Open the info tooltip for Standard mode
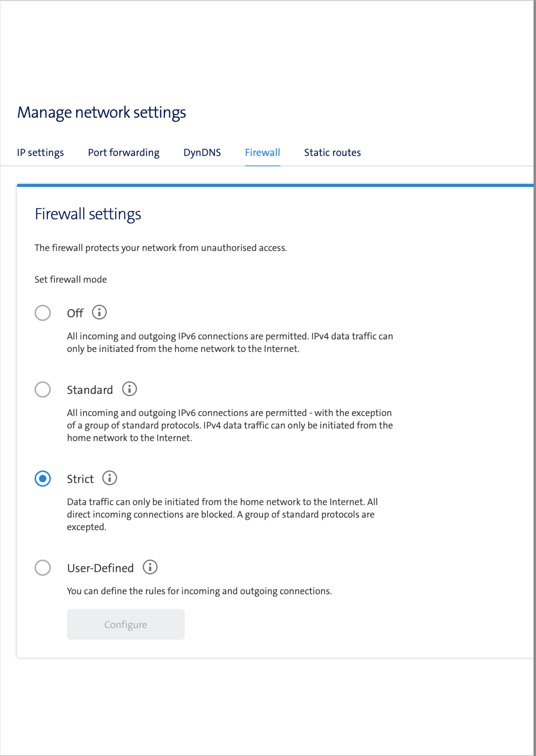The height and width of the screenshot is (756, 536). pyautogui.click(x=129, y=389)
